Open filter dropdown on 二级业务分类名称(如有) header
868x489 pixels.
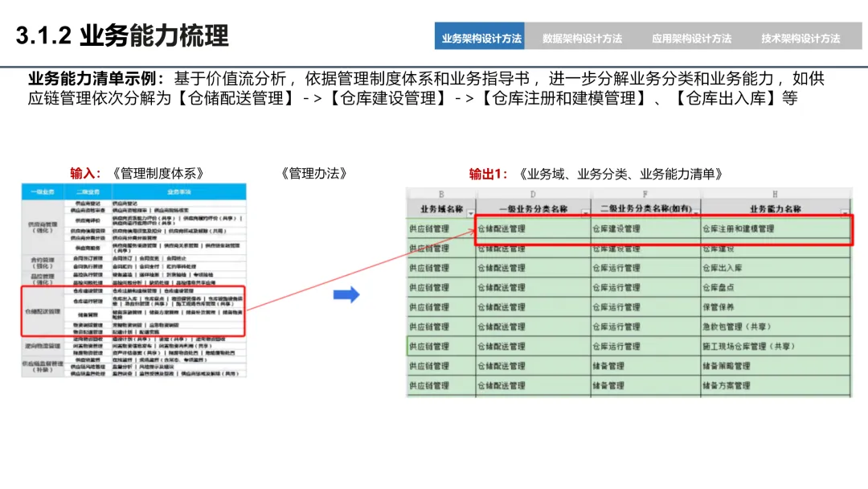696,213
